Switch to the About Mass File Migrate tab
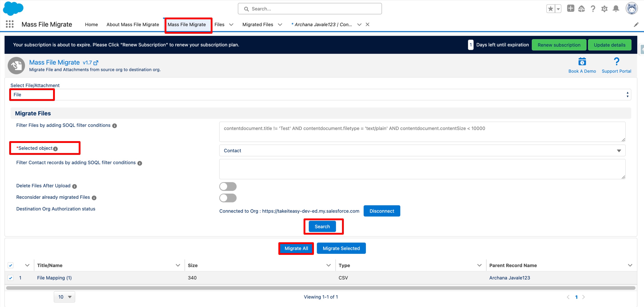The height and width of the screenshot is (307, 644). [132, 24]
